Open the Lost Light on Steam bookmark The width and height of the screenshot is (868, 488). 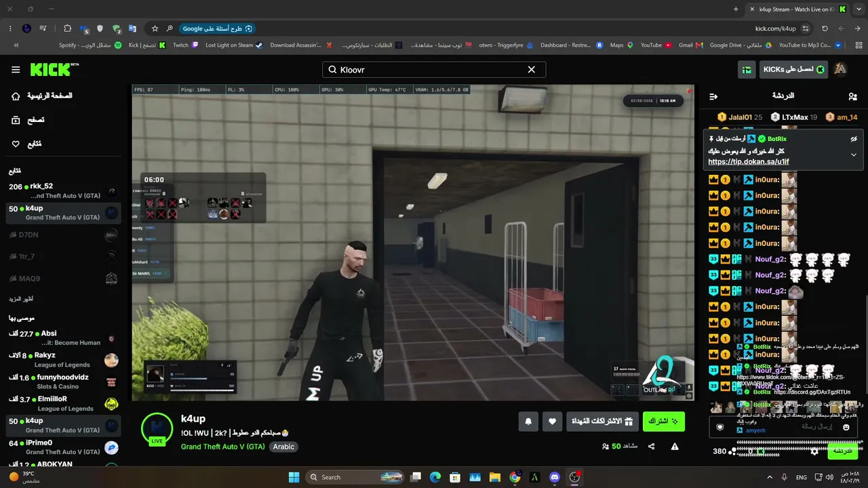(x=234, y=45)
